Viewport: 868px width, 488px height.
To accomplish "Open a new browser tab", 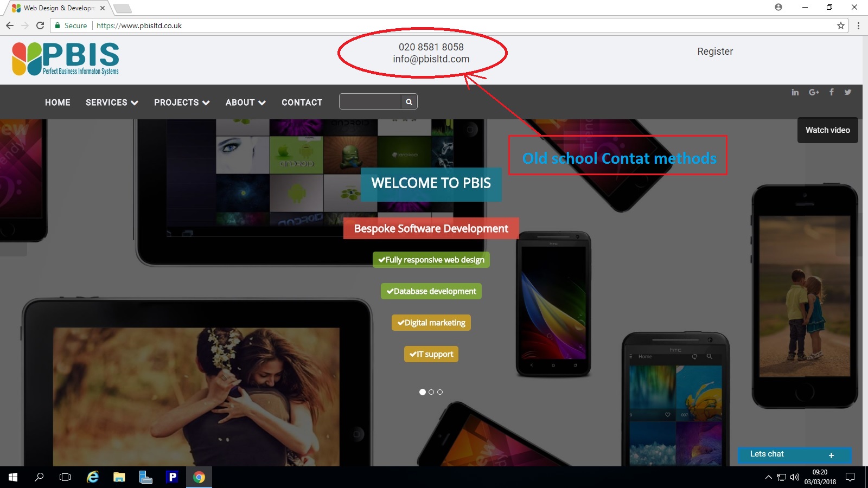I will pyautogui.click(x=122, y=8).
